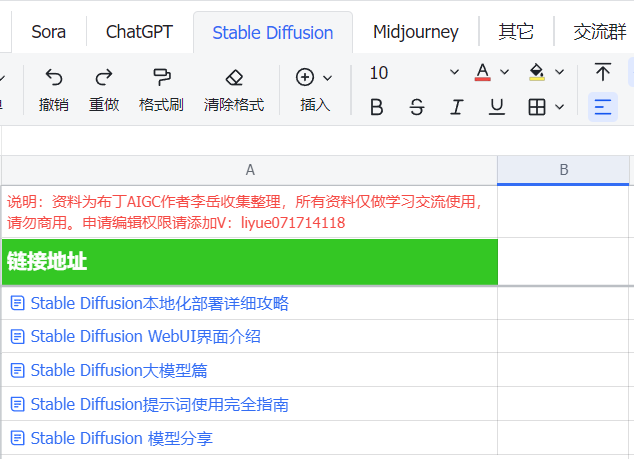The height and width of the screenshot is (459, 634).
Task: Click the Redo (重做) icon
Action: [x=104, y=77]
